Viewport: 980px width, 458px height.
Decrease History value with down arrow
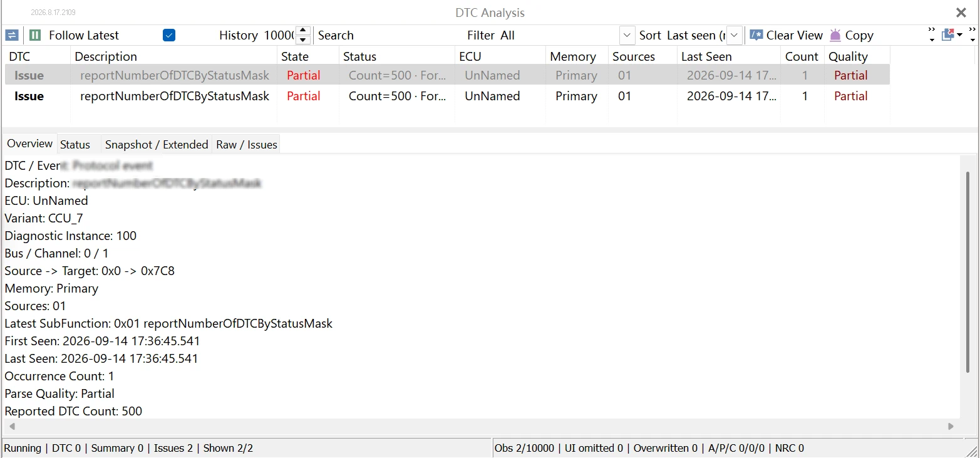coord(302,39)
